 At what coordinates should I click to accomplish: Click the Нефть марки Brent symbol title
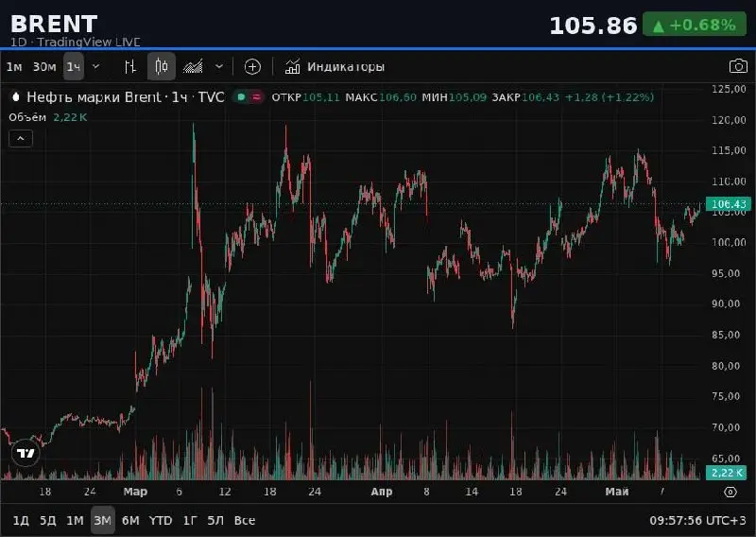(126, 97)
